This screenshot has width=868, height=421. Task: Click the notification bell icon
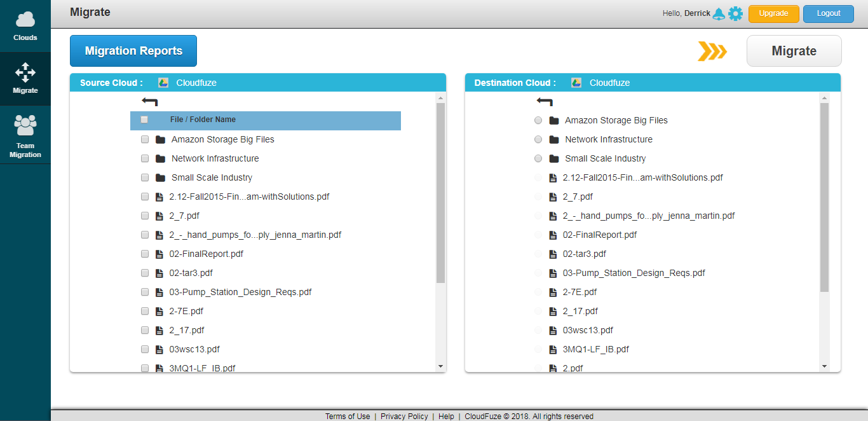tap(719, 13)
